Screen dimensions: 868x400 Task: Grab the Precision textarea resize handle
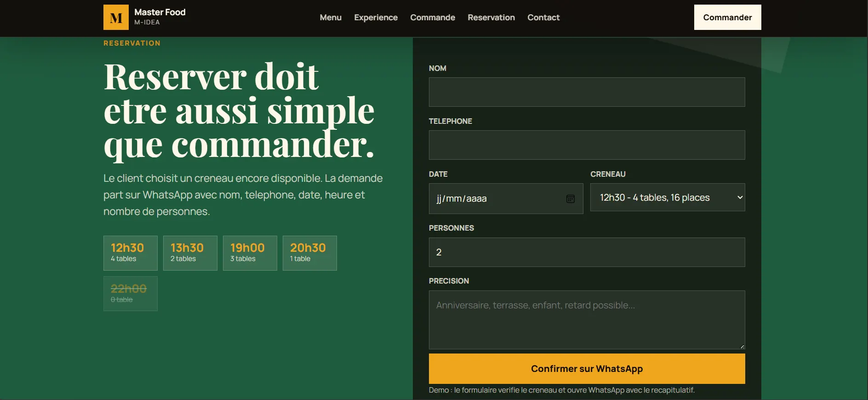point(742,346)
